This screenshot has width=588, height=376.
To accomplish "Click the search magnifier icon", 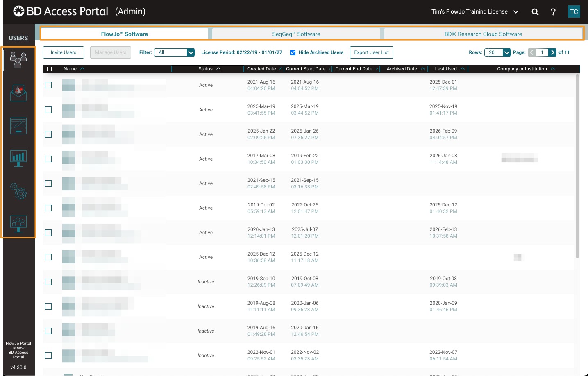I will coord(535,12).
